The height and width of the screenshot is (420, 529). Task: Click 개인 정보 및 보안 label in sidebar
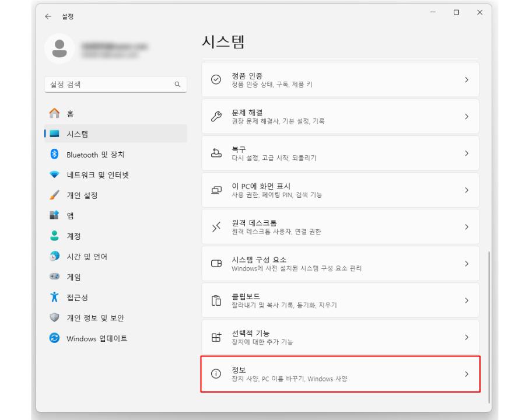[96, 318]
